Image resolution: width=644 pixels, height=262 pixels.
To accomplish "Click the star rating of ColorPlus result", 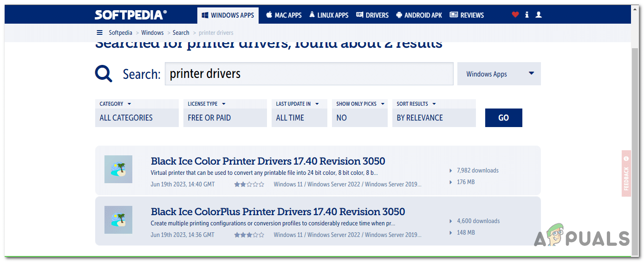I will click(249, 235).
